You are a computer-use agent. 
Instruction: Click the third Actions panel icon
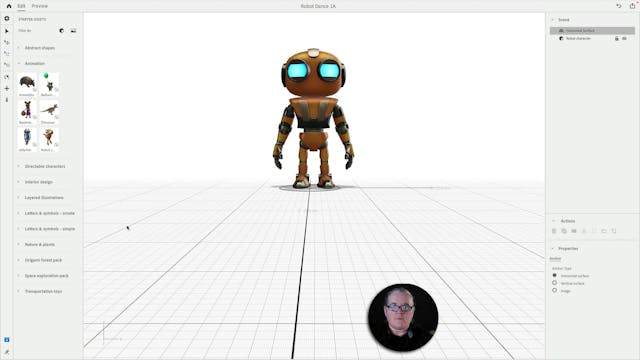(x=574, y=231)
